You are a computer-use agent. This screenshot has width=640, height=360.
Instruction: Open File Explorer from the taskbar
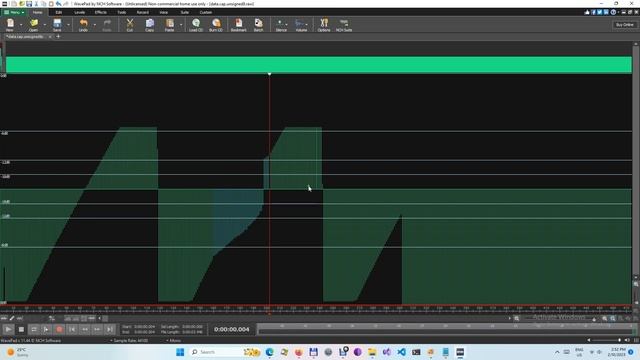(x=372, y=352)
